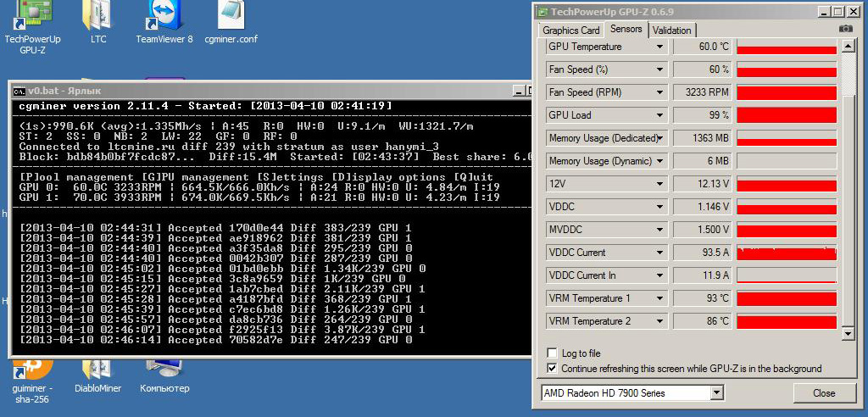Viewport: 868px width, 417px height.
Task: Click the cgminer version 2.11.4 header line
Action: tap(205, 106)
